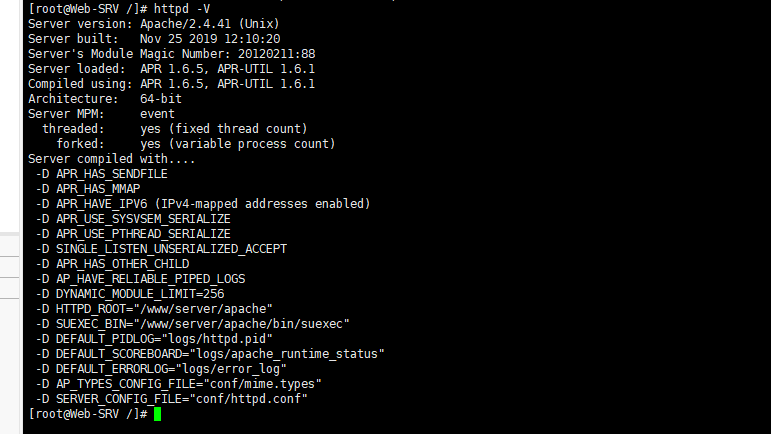Click the 'Server loaded' APR line

[x=171, y=69]
